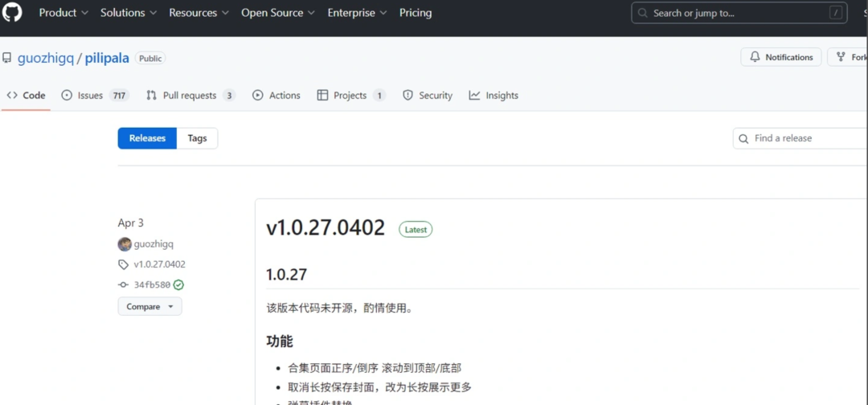The height and width of the screenshot is (405, 868).
Task: Click the 1.0.27 heading
Action: point(286,275)
